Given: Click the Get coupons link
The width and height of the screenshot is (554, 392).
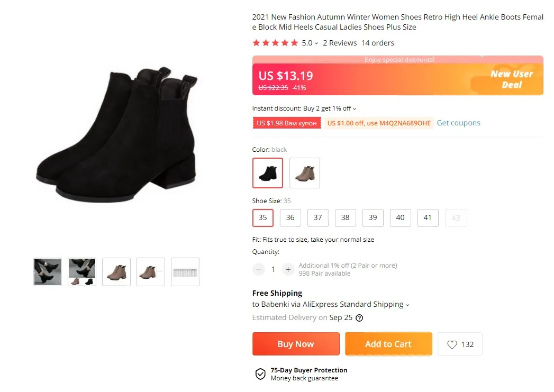Looking at the screenshot, I should tap(458, 123).
